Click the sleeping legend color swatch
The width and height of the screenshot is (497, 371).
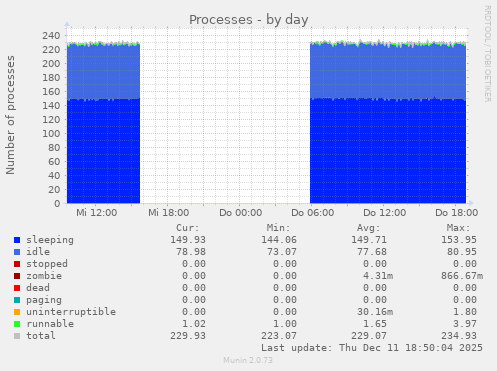click(17, 240)
